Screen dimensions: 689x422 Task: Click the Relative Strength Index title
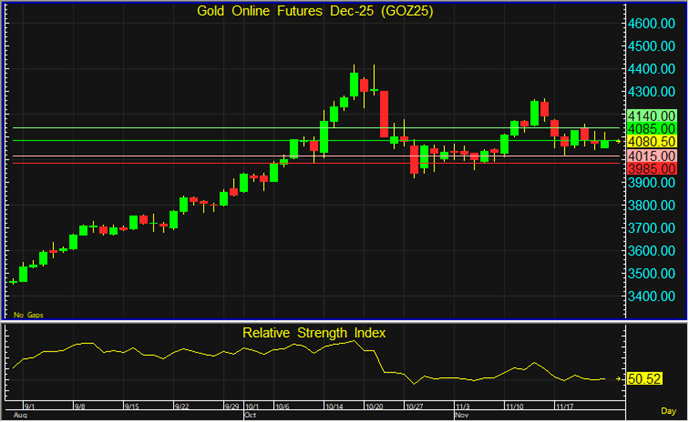click(314, 332)
